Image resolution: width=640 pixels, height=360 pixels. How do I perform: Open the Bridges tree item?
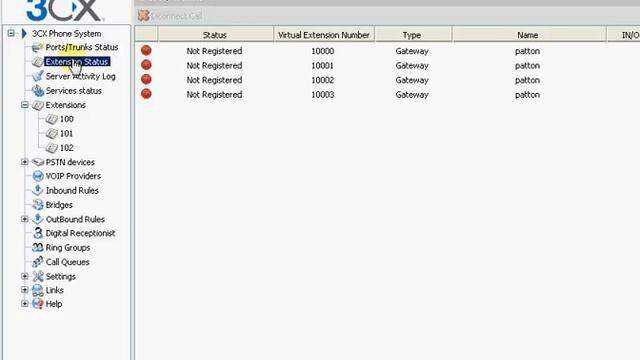(59, 204)
